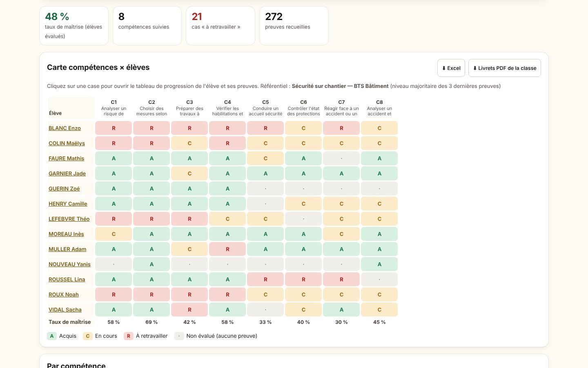Open HENRY Camille's student link
Screen dimensions: 588x368
(68, 204)
